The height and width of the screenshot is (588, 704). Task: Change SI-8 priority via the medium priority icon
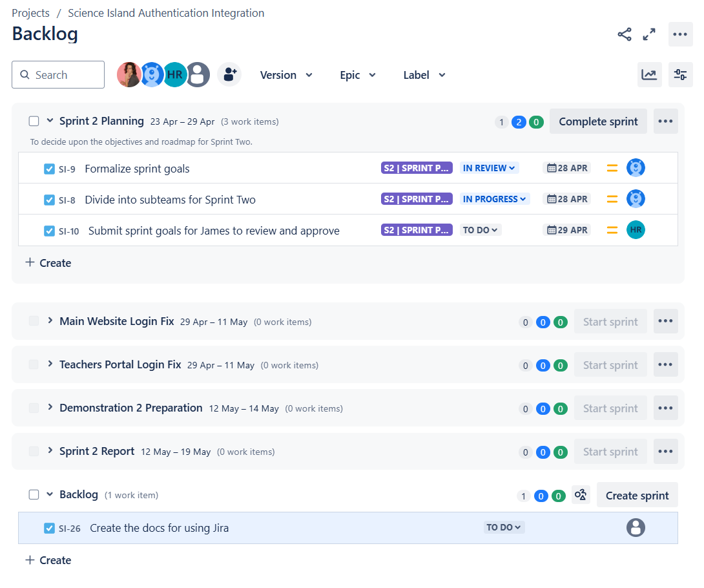(x=612, y=198)
